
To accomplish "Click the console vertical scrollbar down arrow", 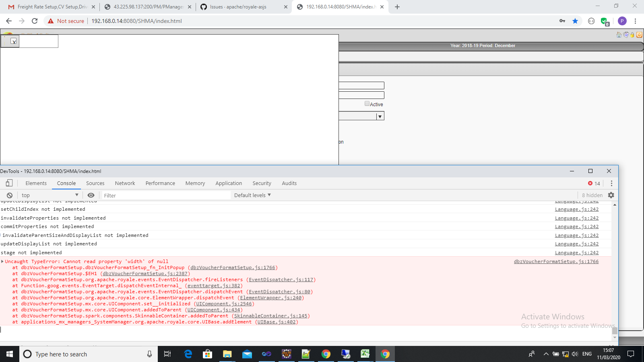I will (615, 337).
